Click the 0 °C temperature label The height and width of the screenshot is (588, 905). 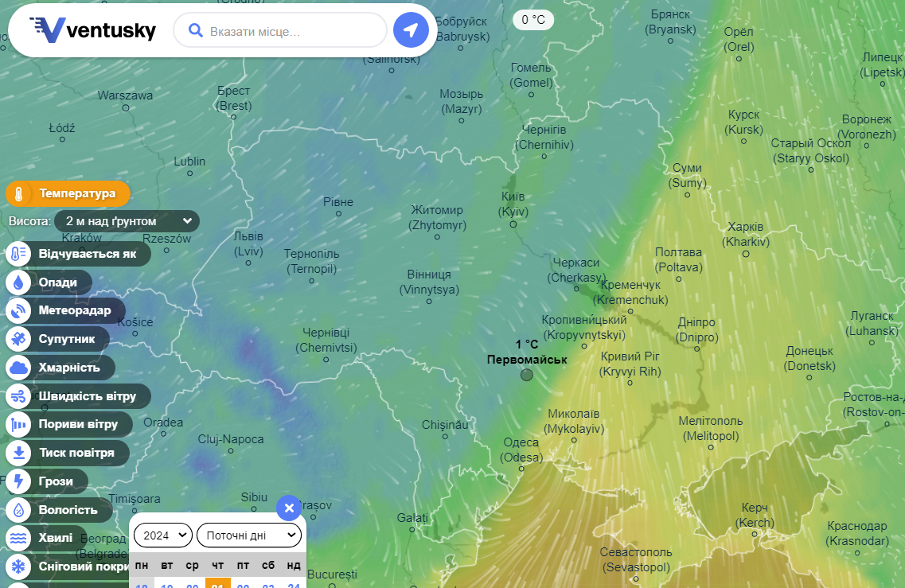pyautogui.click(x=533, y=20)
